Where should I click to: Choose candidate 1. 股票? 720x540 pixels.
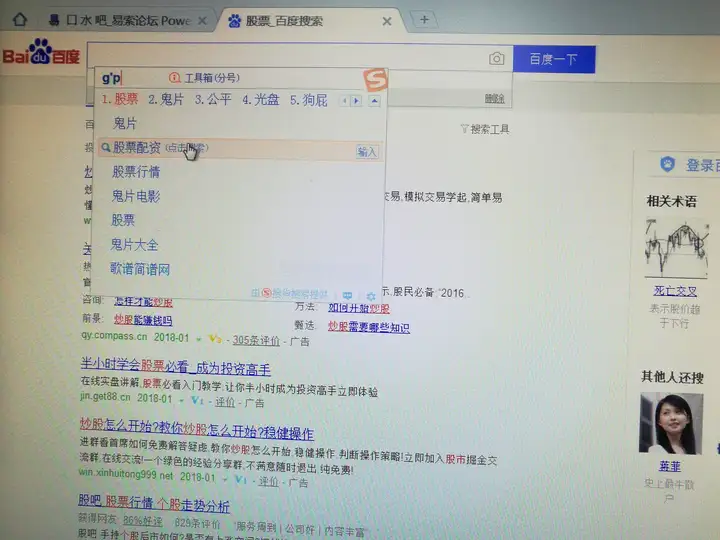coord(120,99)
